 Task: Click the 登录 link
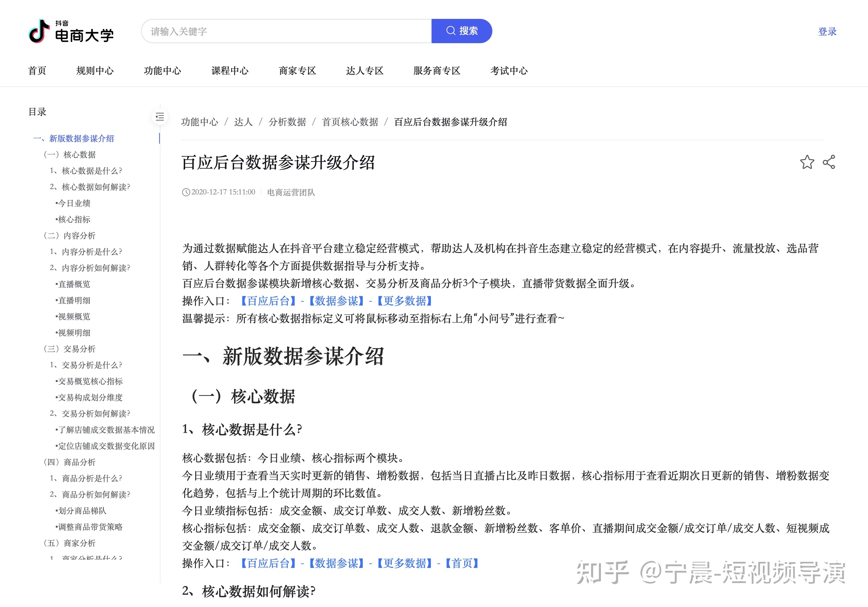click(827, 32)
